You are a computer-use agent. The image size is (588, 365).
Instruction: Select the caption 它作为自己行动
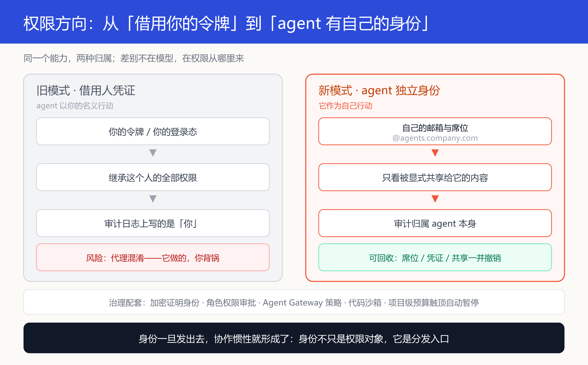pyautogui.click(x=345, y=106)
